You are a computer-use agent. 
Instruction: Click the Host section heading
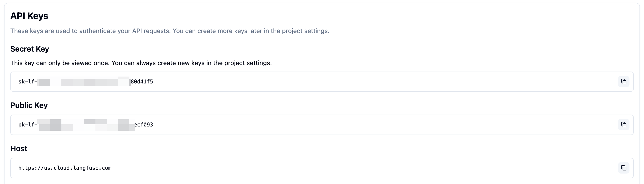point(19,149)
